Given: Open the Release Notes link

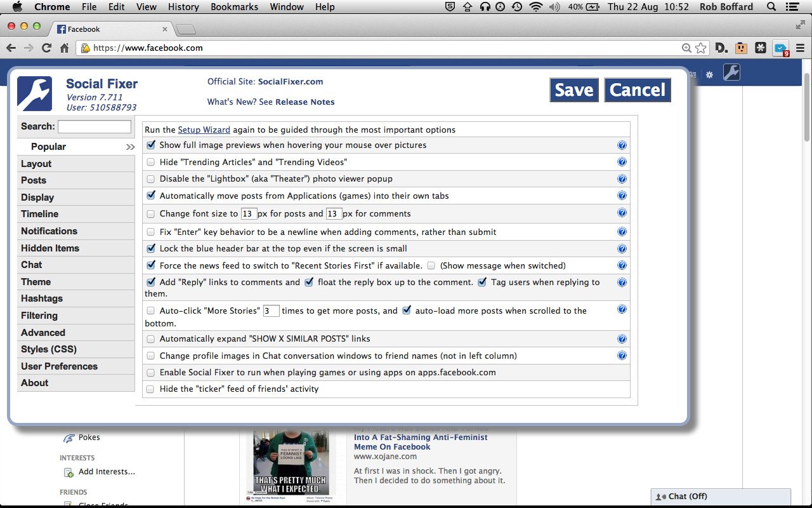Looking at the screenshot, I should pos(304,102).
